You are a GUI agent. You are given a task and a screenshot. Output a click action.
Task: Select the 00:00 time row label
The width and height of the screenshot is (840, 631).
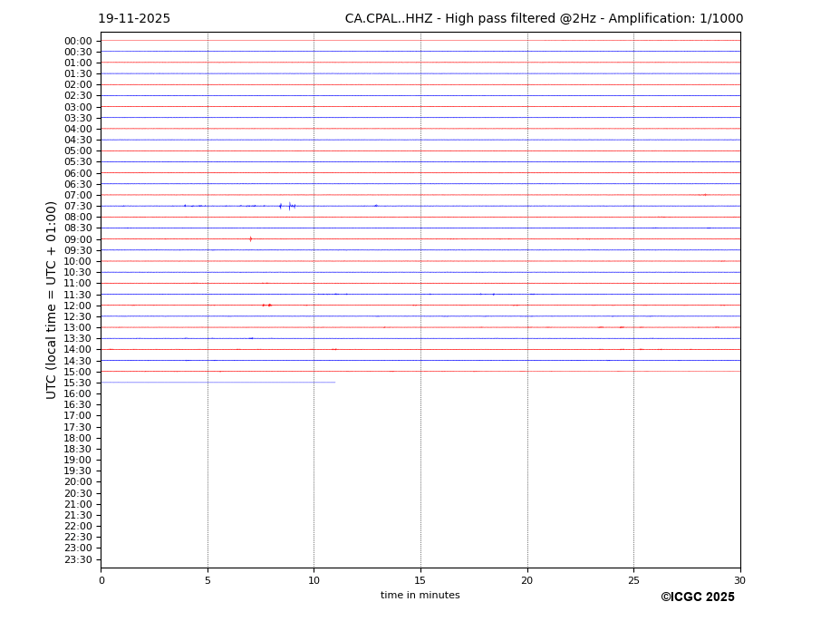tap(78, 41)
